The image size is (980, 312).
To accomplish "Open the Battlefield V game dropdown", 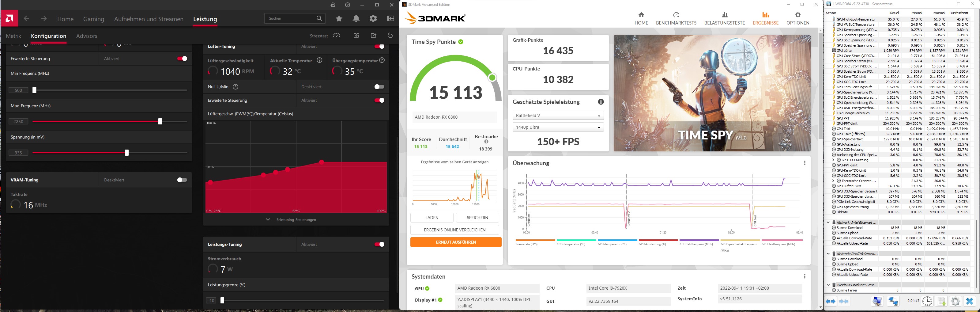I will (558, 116).
